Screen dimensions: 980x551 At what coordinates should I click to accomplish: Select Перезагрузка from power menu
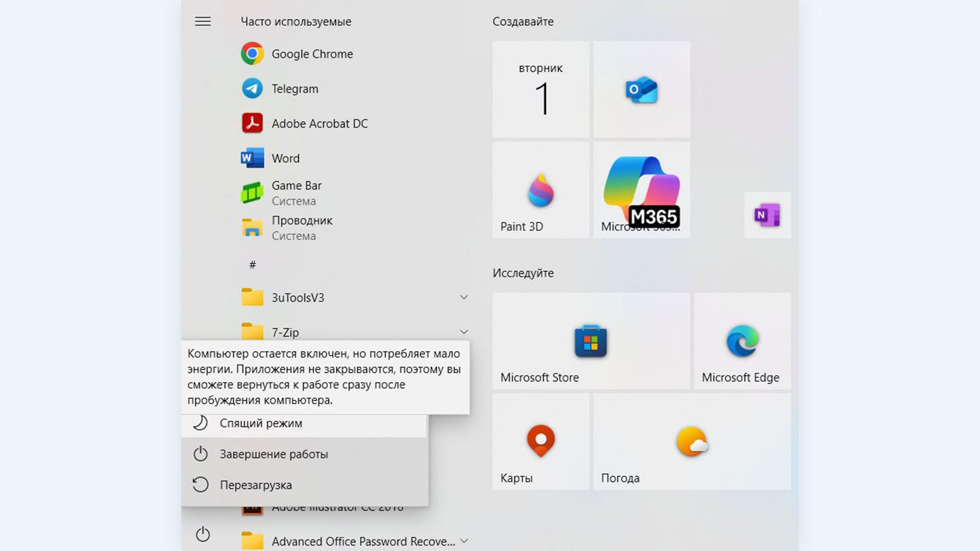click(304, 485)
